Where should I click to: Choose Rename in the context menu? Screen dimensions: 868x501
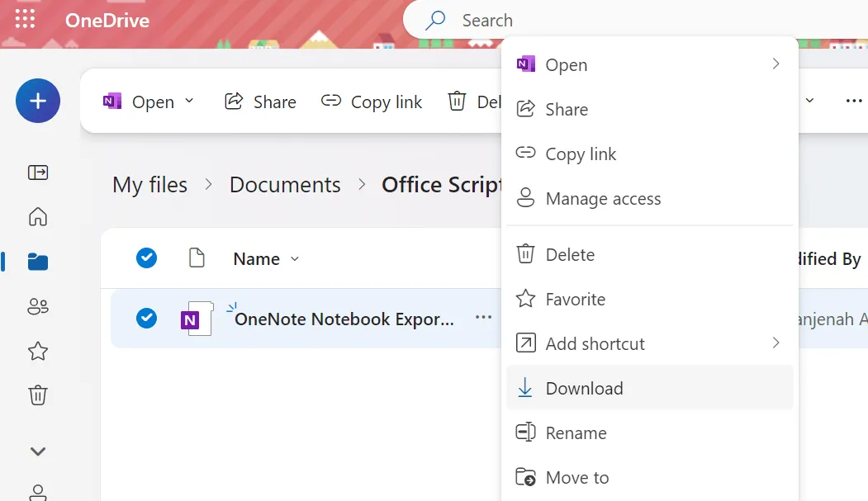click(650, 433)
